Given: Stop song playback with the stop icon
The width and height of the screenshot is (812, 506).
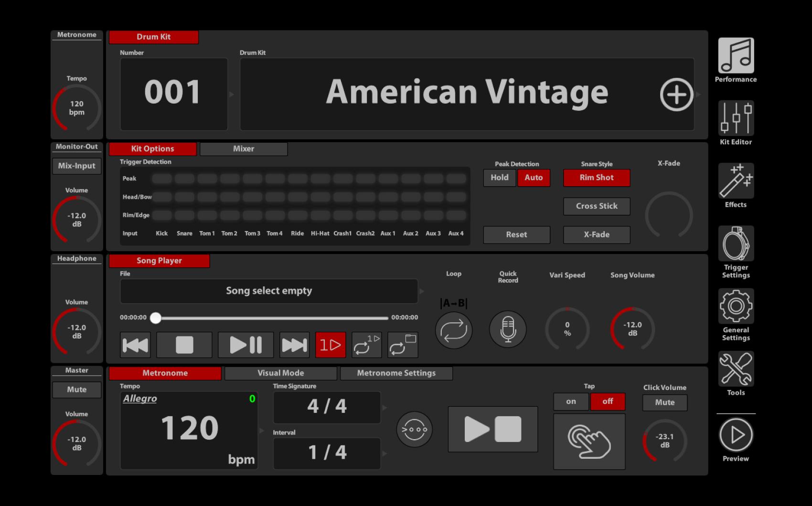Looking at the screenshot, I should (184, 345).
